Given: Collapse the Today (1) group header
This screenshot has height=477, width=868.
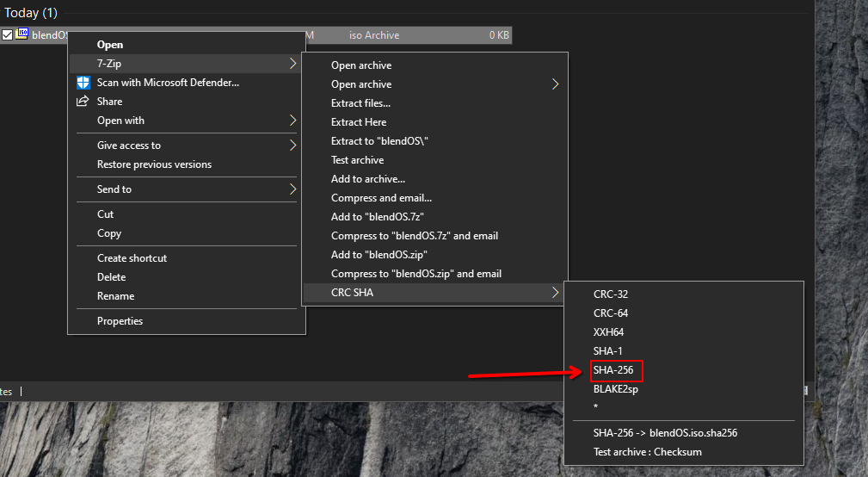Looking at the screenshot, I should (32, 12).
